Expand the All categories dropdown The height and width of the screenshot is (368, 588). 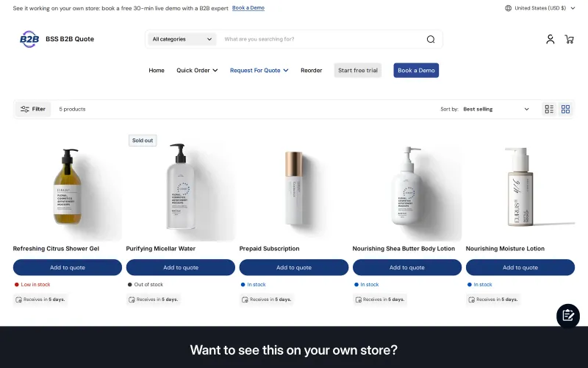(182, 39)
